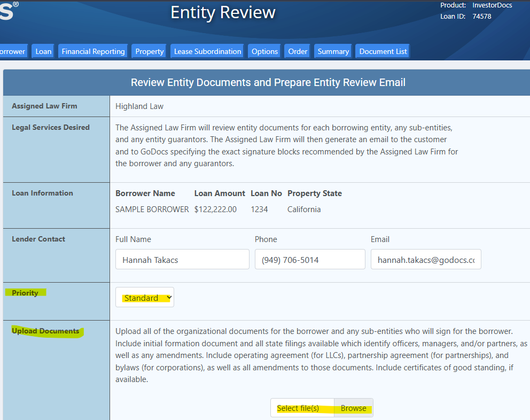Click the Priority row label
The height and width of the screenshot is (420, 530).
pos(25,293)
